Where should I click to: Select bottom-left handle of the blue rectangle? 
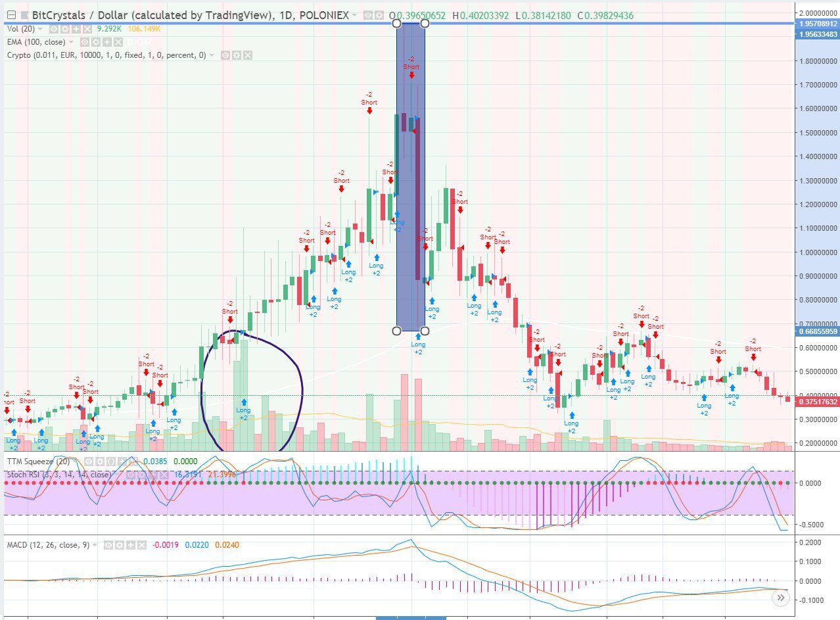pos(396,330)
